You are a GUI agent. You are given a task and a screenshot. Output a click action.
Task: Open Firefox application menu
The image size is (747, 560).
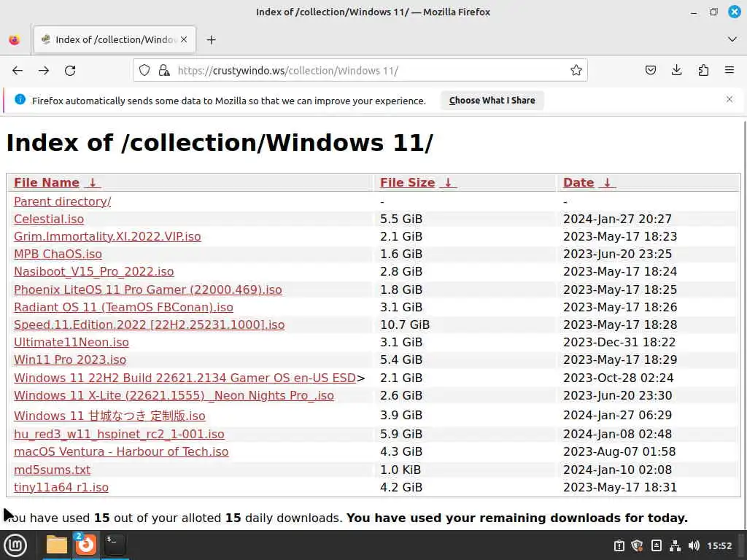tap(729, 71)
